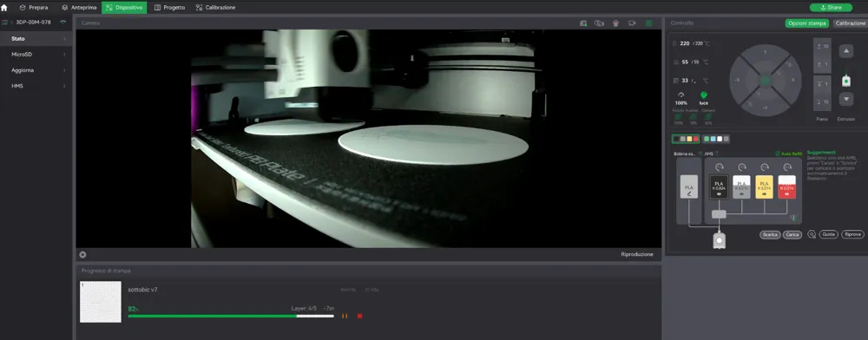This screenshot has height=340, width=868.
Task: Click the extruder up arrow button
Action: click(845, 51)
